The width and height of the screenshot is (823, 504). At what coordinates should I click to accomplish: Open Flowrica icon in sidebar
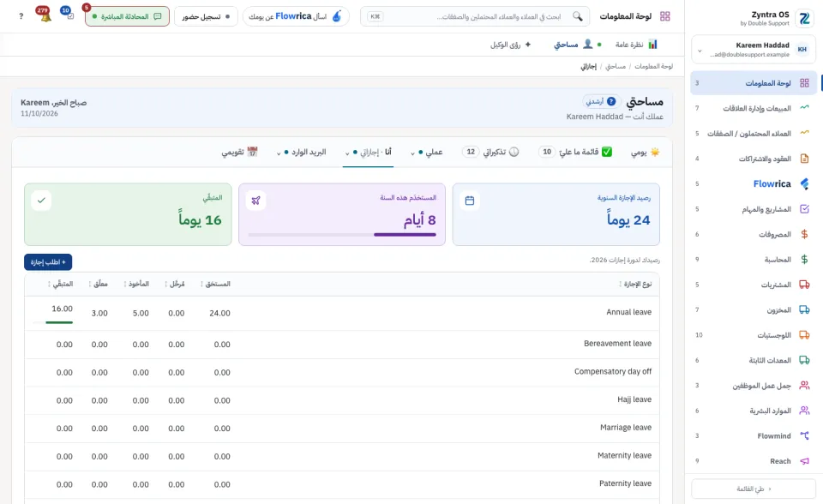(804, 183)
